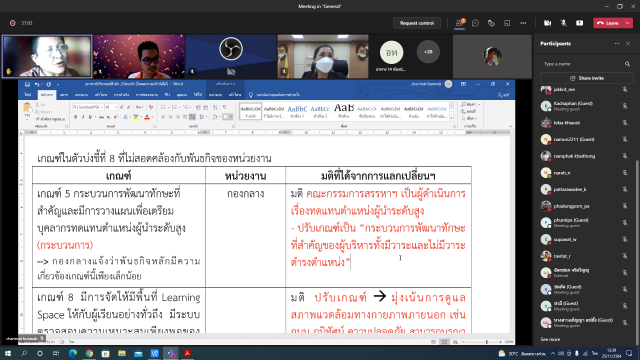Toggle Underline formatting
640x360 pixels.
91,117
